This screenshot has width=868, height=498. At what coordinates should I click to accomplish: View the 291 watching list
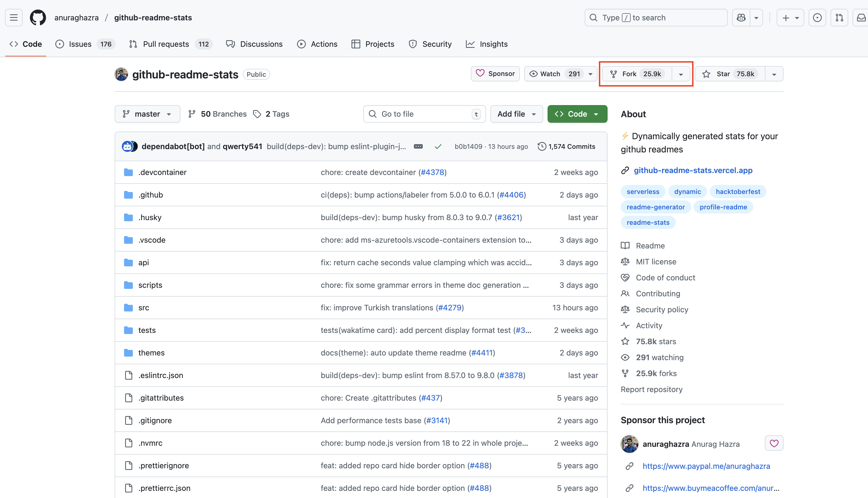click(x=660, y=357)
